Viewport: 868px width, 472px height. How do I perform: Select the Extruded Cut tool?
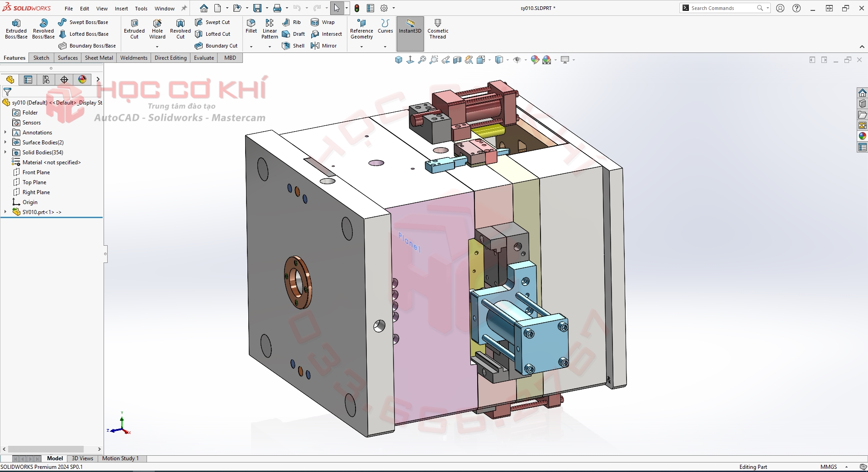[134, 29]
